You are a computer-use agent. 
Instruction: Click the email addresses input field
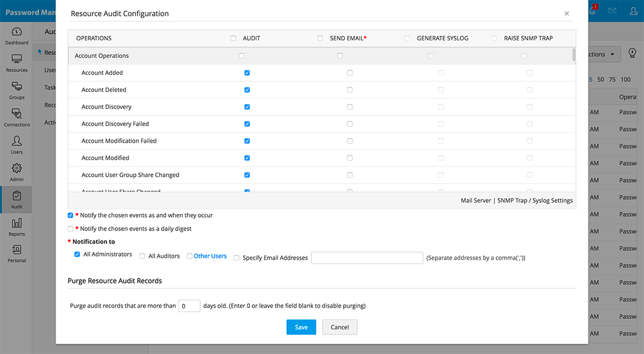[x=367, y=258]
